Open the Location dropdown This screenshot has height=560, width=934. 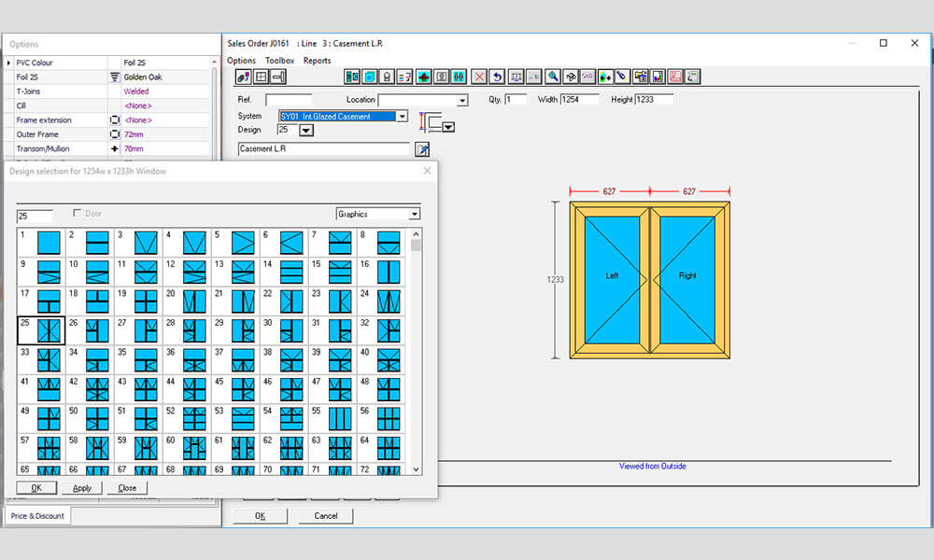click(461, 100)
